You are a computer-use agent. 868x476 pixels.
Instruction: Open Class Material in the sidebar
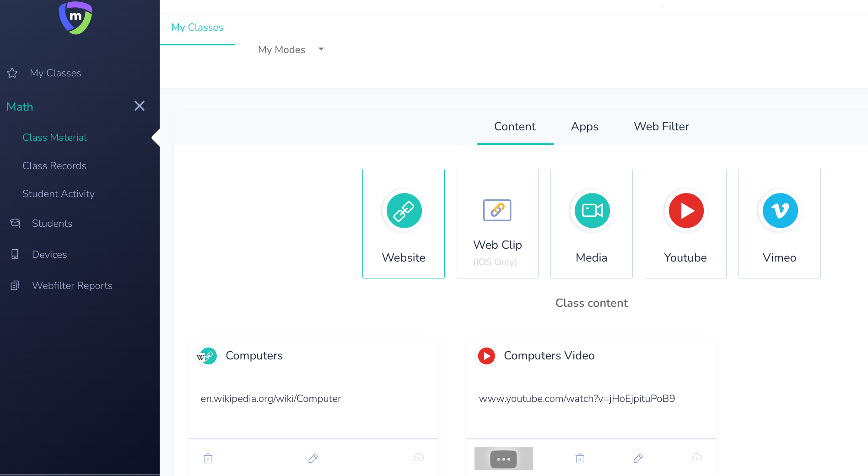[x=54, y=138]
